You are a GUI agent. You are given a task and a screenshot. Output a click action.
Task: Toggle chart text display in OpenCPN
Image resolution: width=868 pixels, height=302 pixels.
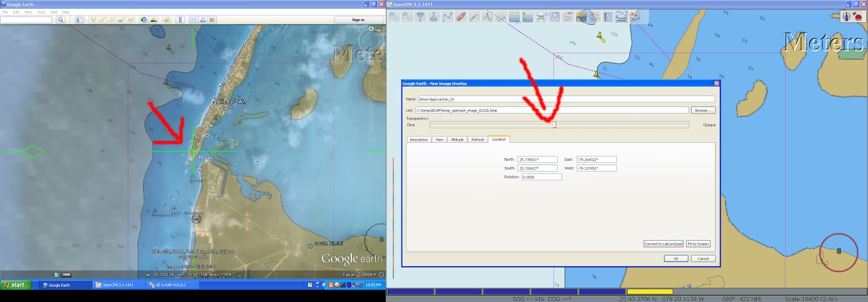[x=487, y=17]
